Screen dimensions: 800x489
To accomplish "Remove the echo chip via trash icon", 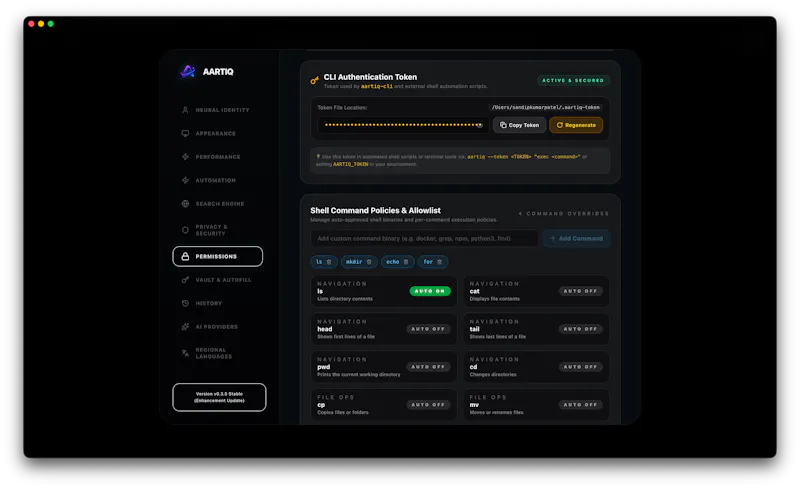I will (406, 262).
